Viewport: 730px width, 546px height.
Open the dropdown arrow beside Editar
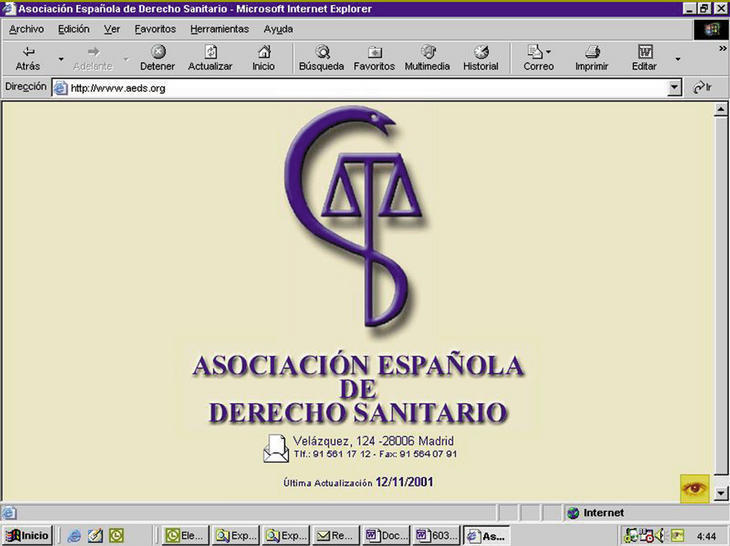pyautogui.click(x=677, y=59)
